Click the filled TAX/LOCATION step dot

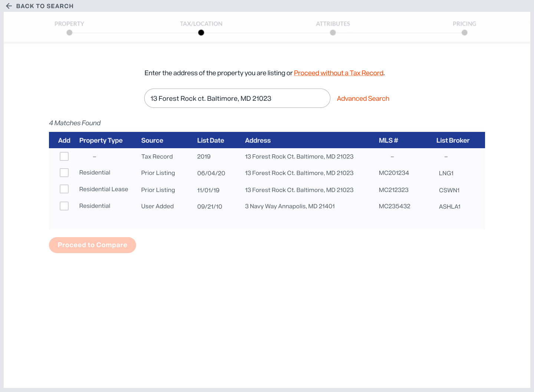(201, 32)
